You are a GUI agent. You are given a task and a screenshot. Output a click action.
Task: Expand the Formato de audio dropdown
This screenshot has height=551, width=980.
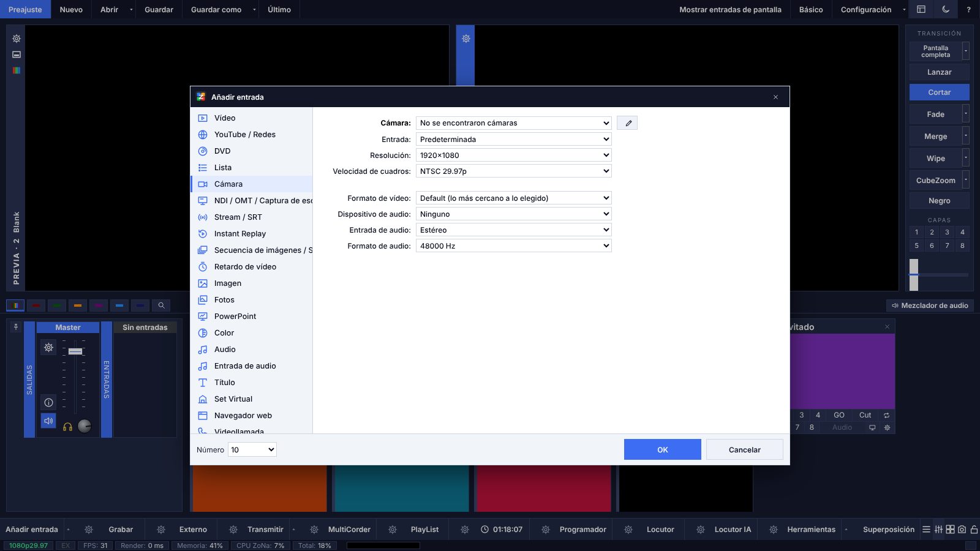(514, 246)
